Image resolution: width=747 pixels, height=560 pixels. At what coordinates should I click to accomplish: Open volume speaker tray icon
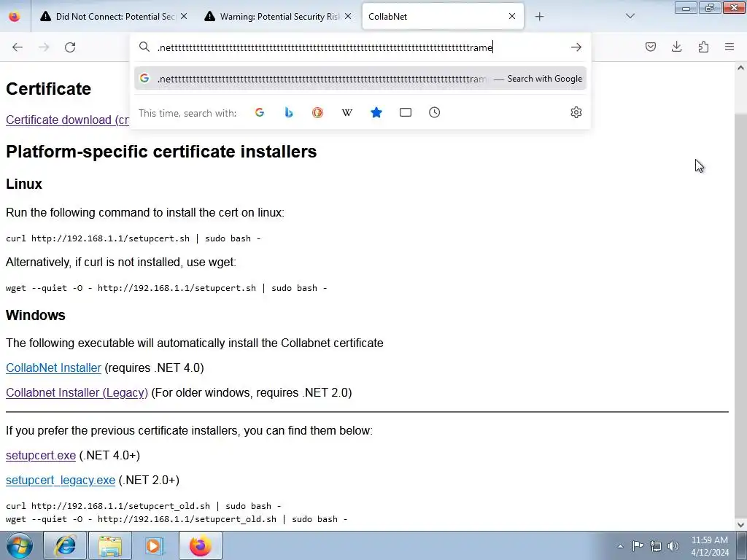tap(673, 546)
